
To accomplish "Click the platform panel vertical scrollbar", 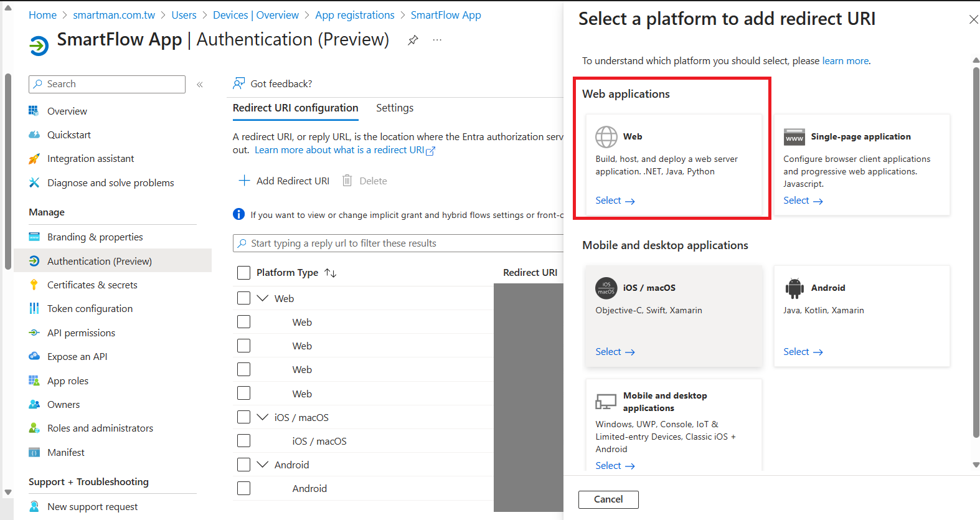I will tap(976, 252).
